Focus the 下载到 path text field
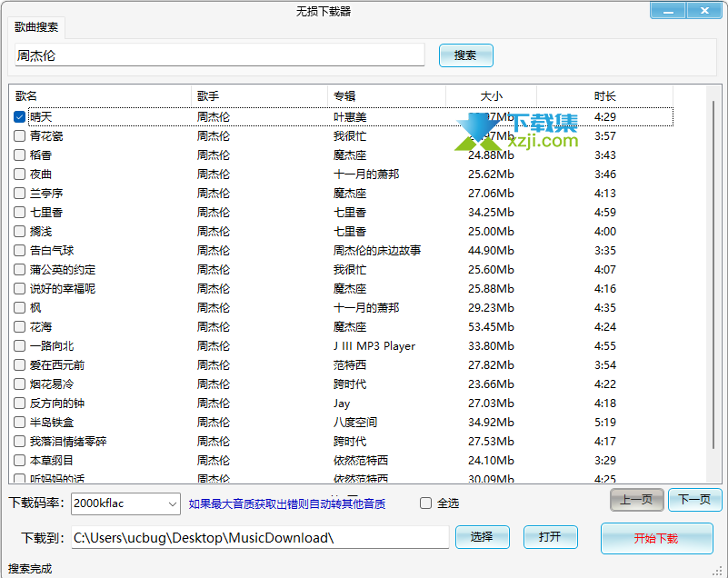Image resolution: width=728 pixels, height=578 pixels. pyautogui.click(x=259, y=538)
